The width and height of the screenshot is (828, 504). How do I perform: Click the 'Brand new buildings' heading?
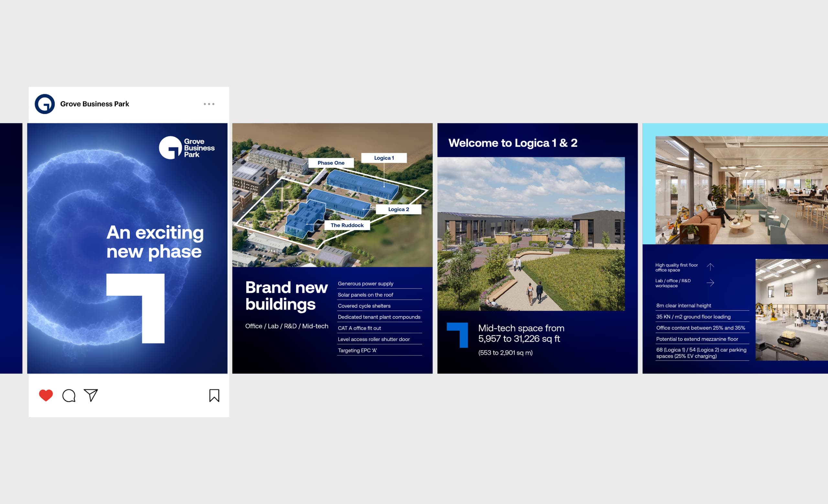pos(286,296)
